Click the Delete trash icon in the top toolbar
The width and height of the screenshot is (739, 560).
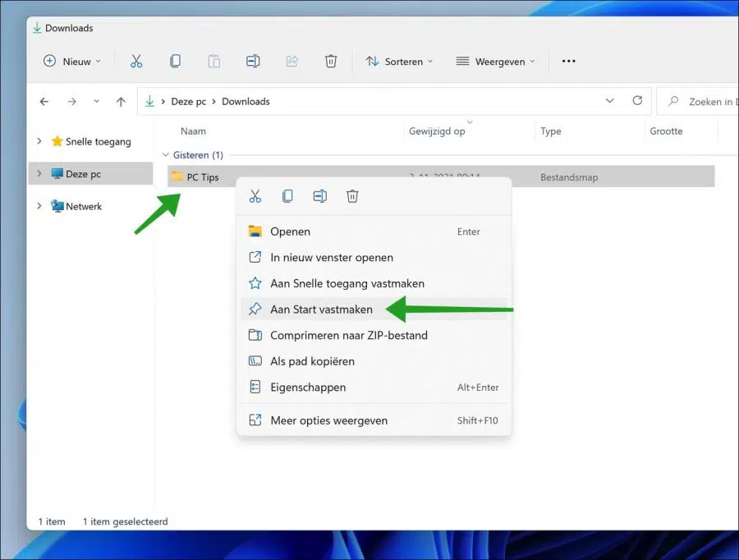click(x=331, y=62)
